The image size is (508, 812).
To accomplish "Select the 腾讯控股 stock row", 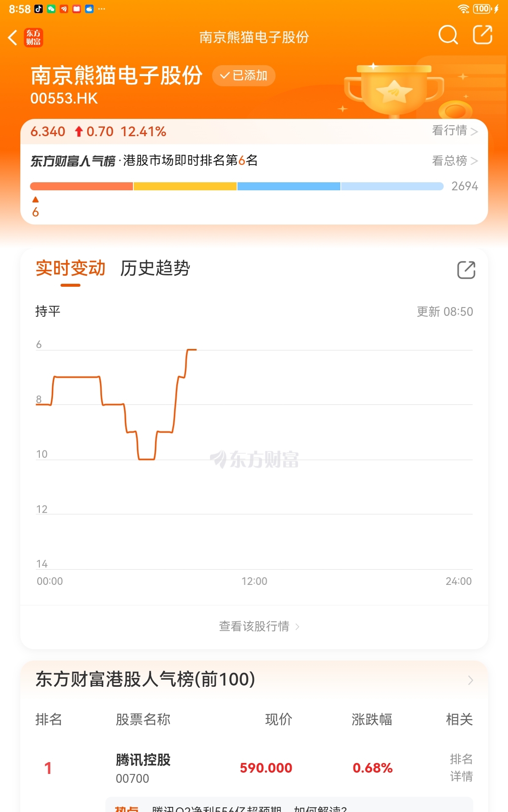I will tap(254, 768).
